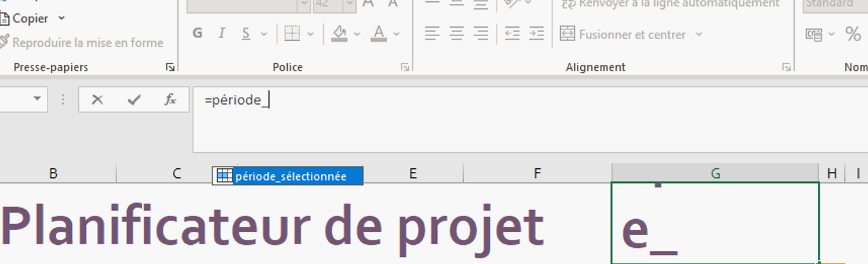Click Fusionner et centrer button
Viewport: 868px width, 264px height.
(x=623, y=34)
